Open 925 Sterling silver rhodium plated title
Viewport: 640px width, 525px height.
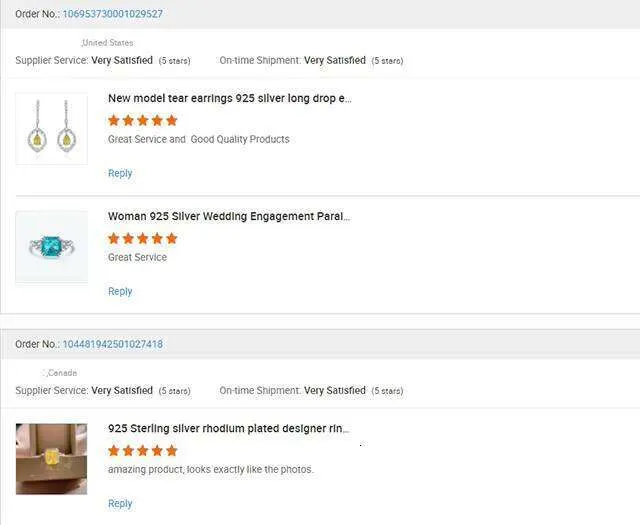pyautogui.click(x=229, y=429)
